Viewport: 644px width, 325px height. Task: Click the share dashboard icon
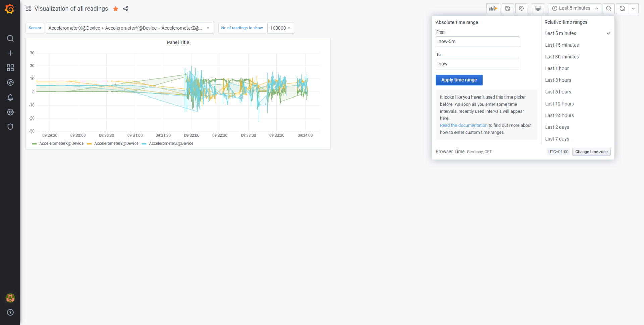pyautogui.click(x=126, y=9)
